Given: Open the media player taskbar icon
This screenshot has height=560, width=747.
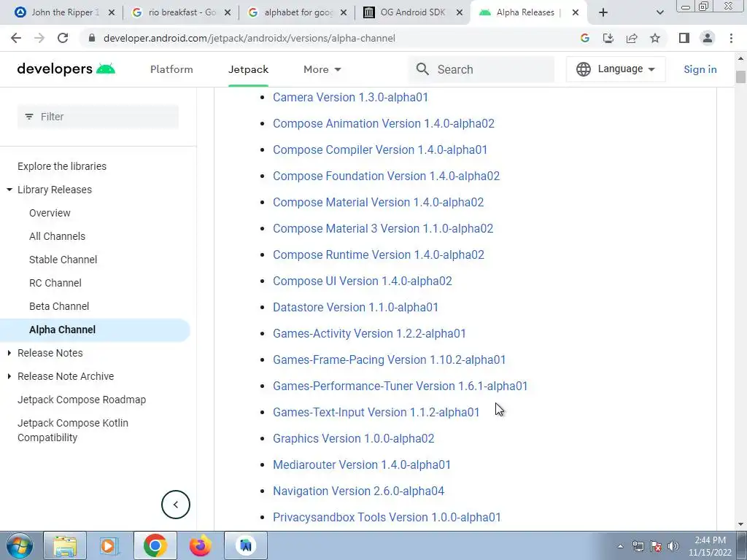Looking at the screenshot, I should tap(109, 545).
